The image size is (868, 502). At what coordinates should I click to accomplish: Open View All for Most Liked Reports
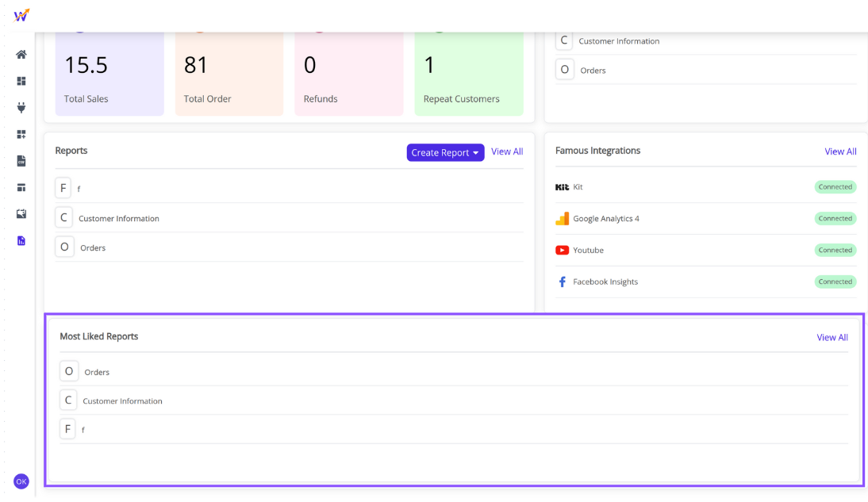coord(832,338)
